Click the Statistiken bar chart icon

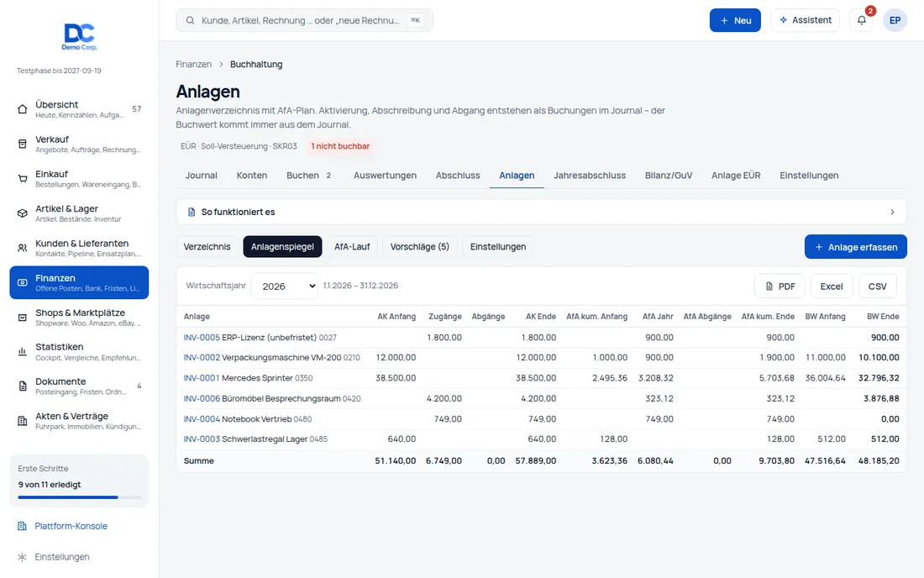pos(23,352)
